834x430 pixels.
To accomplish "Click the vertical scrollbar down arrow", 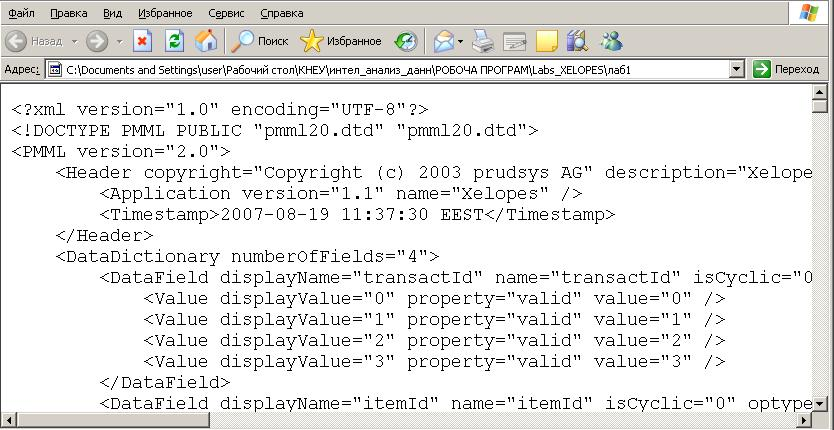I will pos(820,404).
